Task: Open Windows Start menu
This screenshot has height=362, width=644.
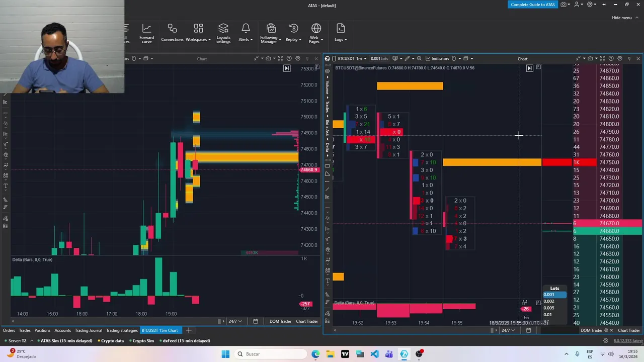Action: click(x=225, y=354)
